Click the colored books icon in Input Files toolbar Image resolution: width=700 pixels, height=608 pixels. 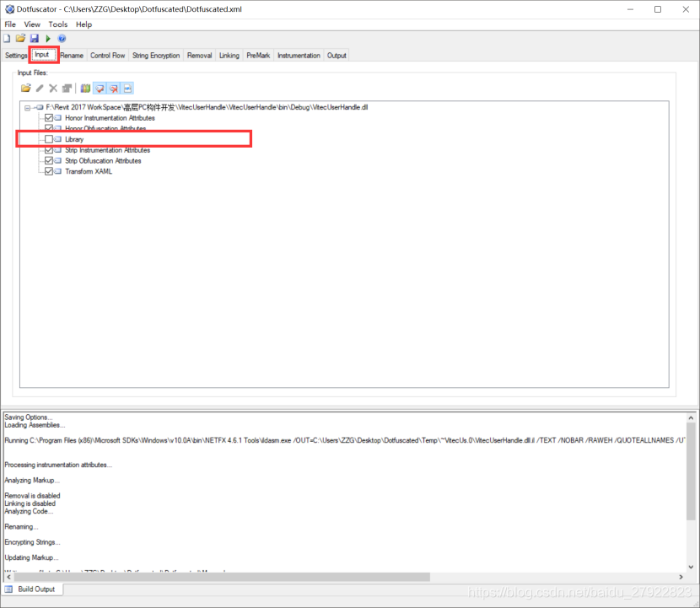pos(85,89)
